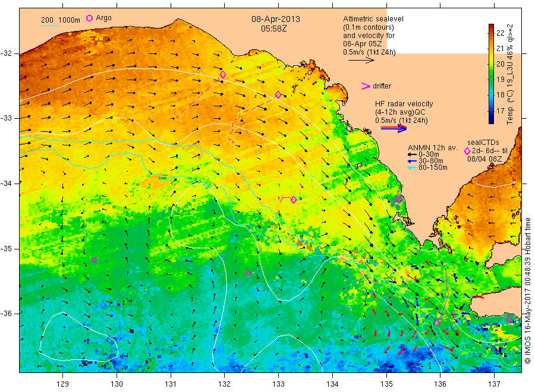This screenshot has height=392, width=535.
Task: Click the '2d- 6d-- til' legend text
Action: click(490, 151)
